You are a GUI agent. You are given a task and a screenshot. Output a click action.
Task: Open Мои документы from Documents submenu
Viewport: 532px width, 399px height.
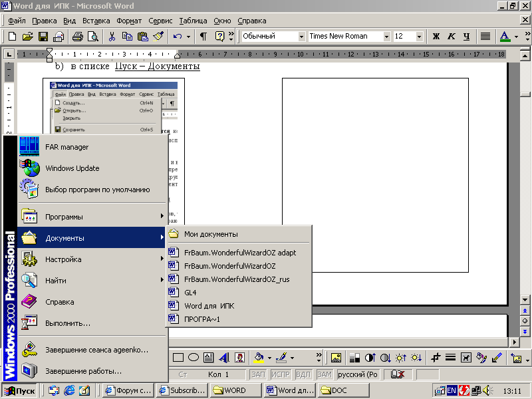click(239, 234)
